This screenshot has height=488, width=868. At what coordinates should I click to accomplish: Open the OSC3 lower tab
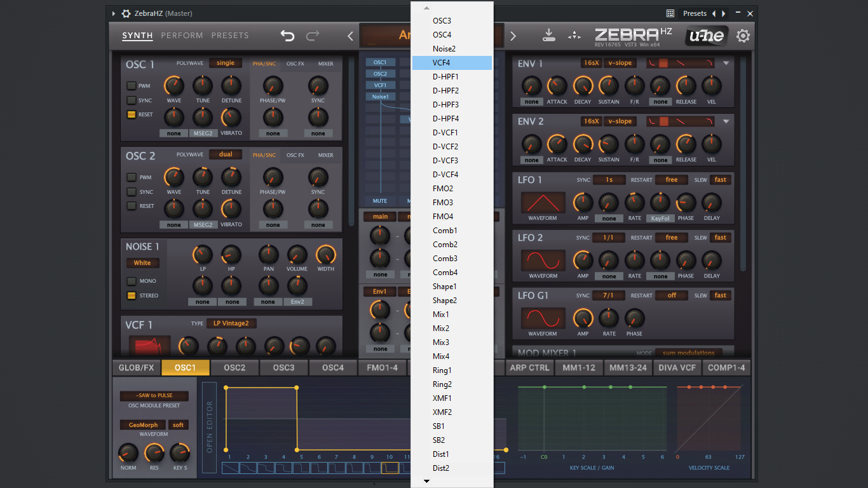click(x=283, y=367)
